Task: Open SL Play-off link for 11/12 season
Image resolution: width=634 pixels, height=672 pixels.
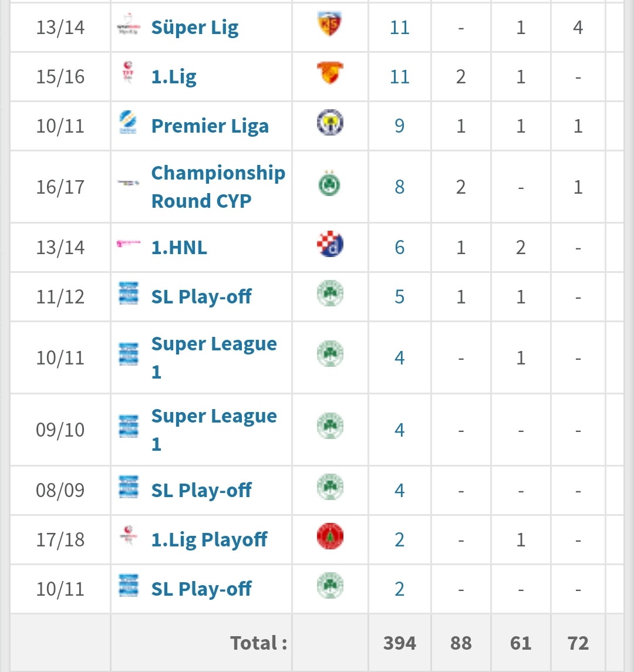Action: pyautogui.click(x=201, y=297)
